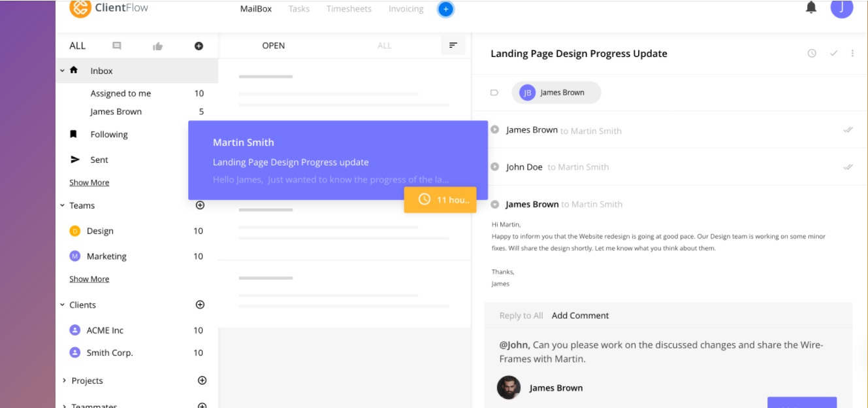Screen dimensions: 868x408
Task: Click the ACME Inc client icon
Action: (x=74, y=330)
